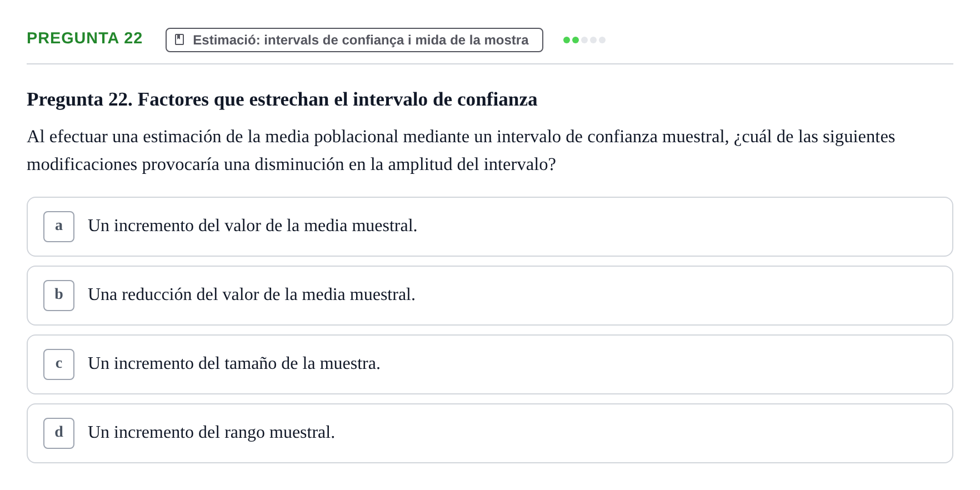The image size is (980, 490).
Task: Click the question statement paragraph text
Action: (x=461, y=150)
